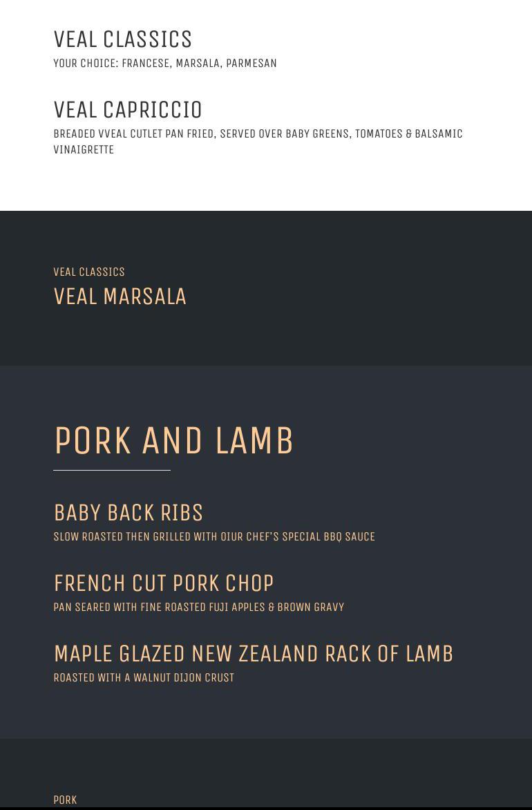Image resolution: width=532 pixels, height=810 pixels.
Task: Click the divider line under Pork and Lamb
Action: pos(112,470)
